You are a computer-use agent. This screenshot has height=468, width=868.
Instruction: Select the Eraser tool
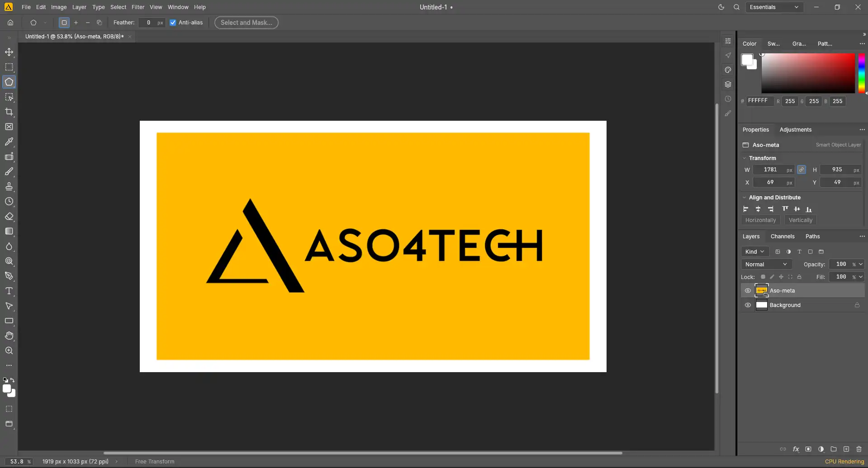click(x=9, y=217)
